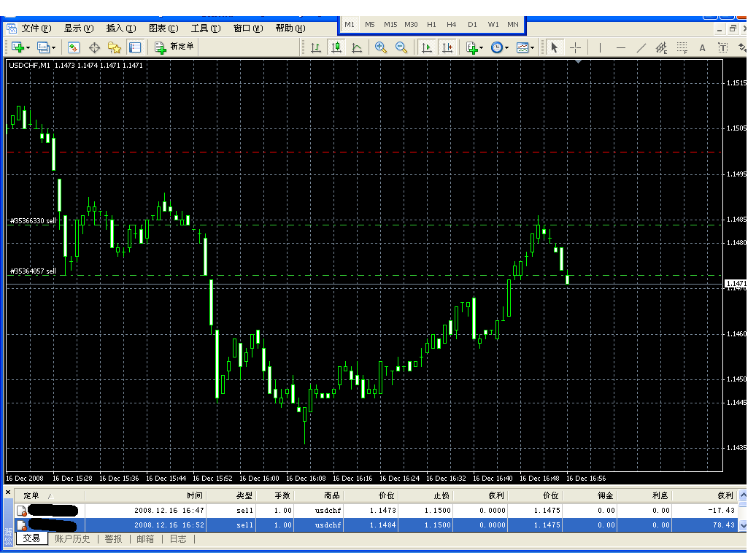Zoom out on the chart
756x553 pixels.
[401, 47]
